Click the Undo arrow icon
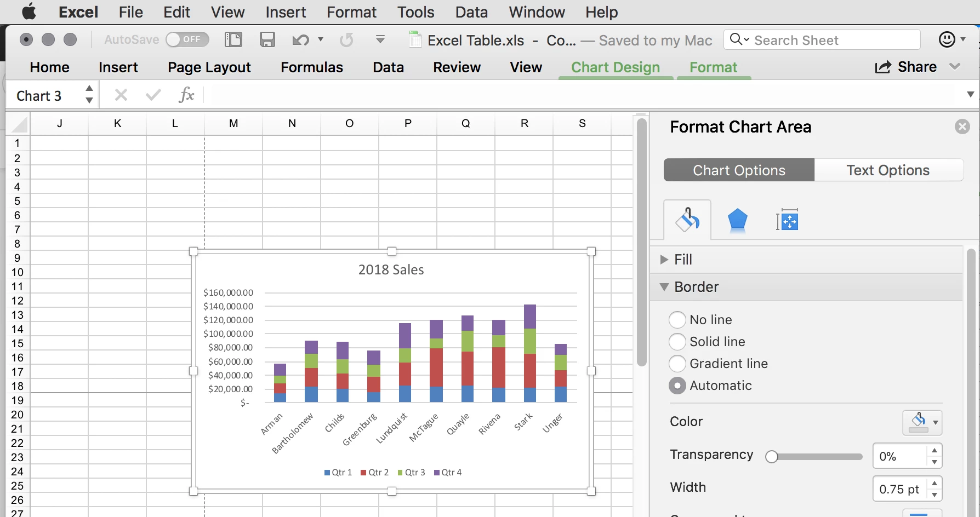This screenshot has height=517, width=980. 300,40
